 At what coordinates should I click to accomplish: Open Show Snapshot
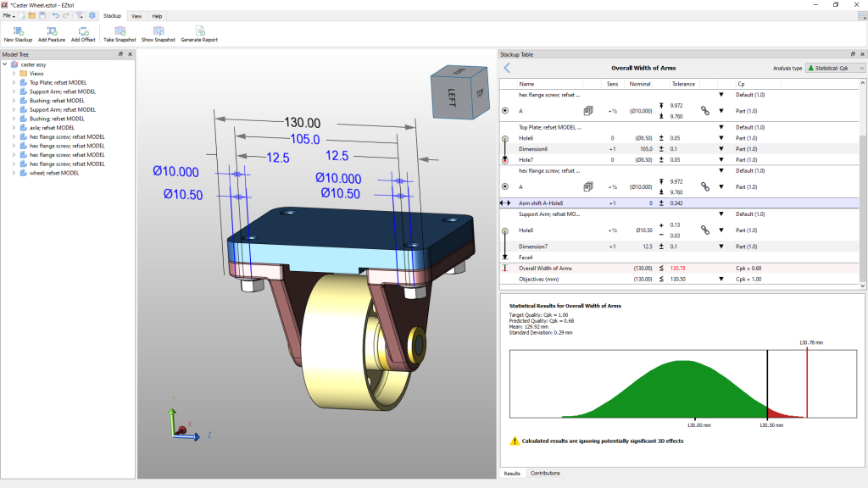pyautogui.click(x=157, y=32)
